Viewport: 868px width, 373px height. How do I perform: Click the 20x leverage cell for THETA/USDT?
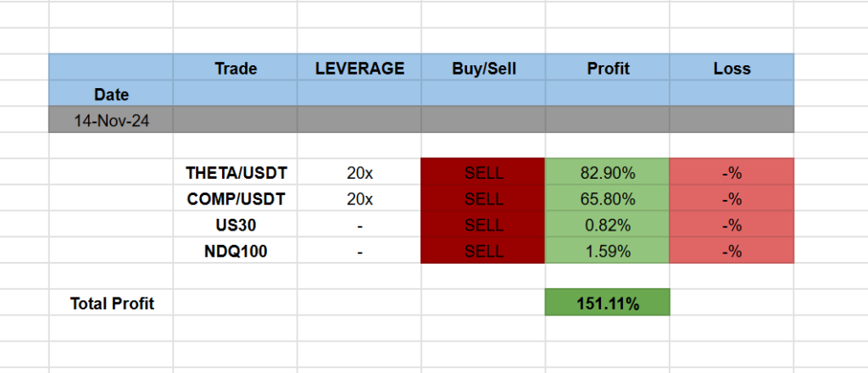(359, 173)
